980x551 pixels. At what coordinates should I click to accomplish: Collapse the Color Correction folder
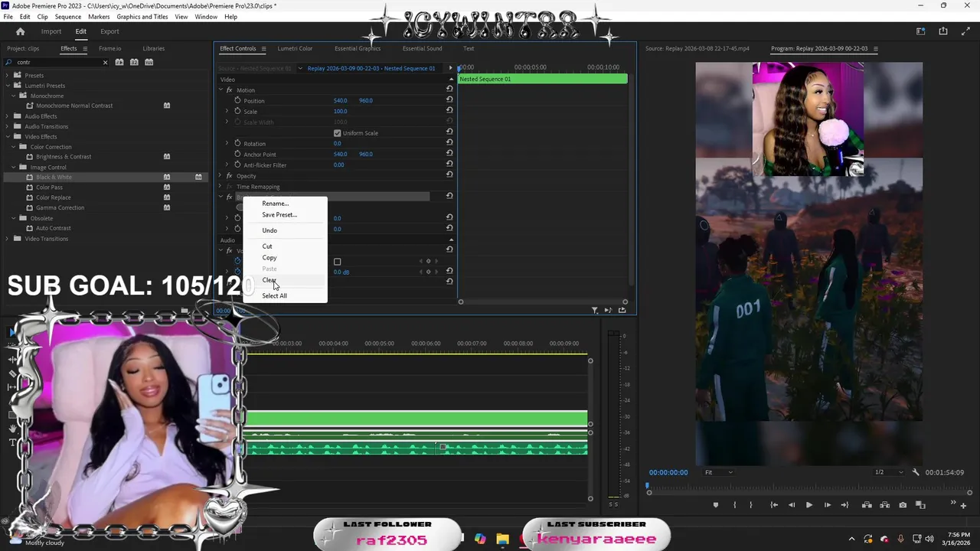tap(13, 146)
